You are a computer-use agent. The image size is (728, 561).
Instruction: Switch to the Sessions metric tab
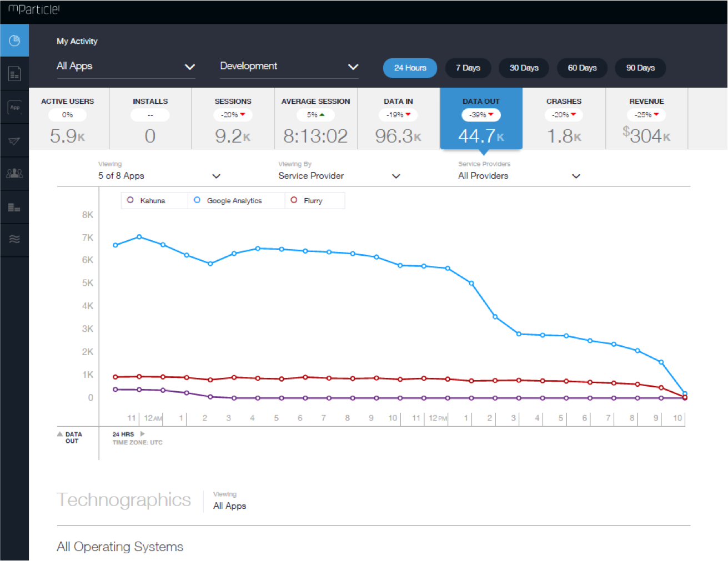point(233,119)
